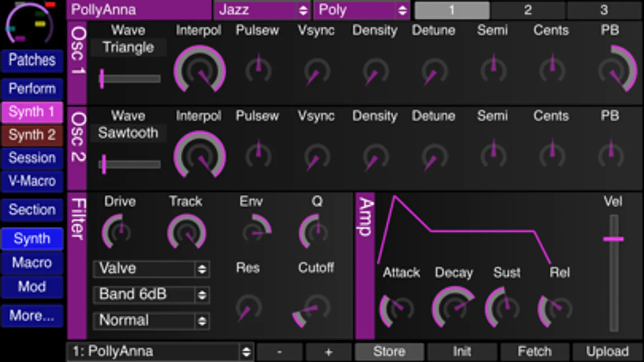Switch to page tab 3
This screenshot has height=362, width=644.
tap(604, 10)
